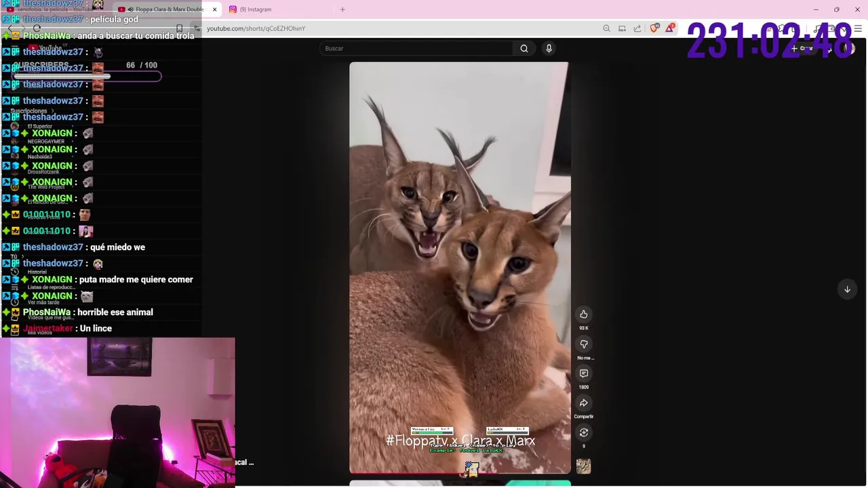Screen dimensions: 868x488
Task: Open browser hamburger menu
Action: (x=859, y=28)
